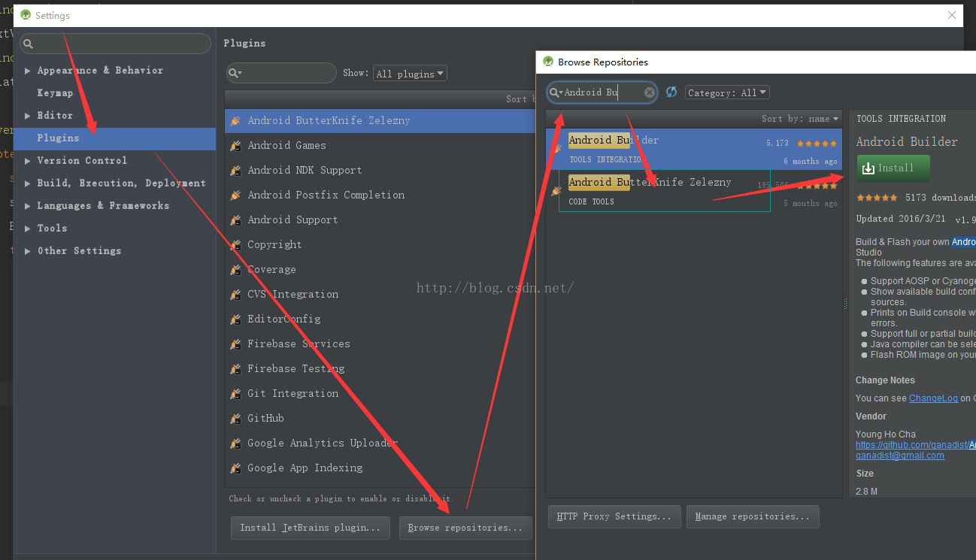976x560 pixels.
Task: Click the plug icon beside Android Builder result
Action: (556, 149)
